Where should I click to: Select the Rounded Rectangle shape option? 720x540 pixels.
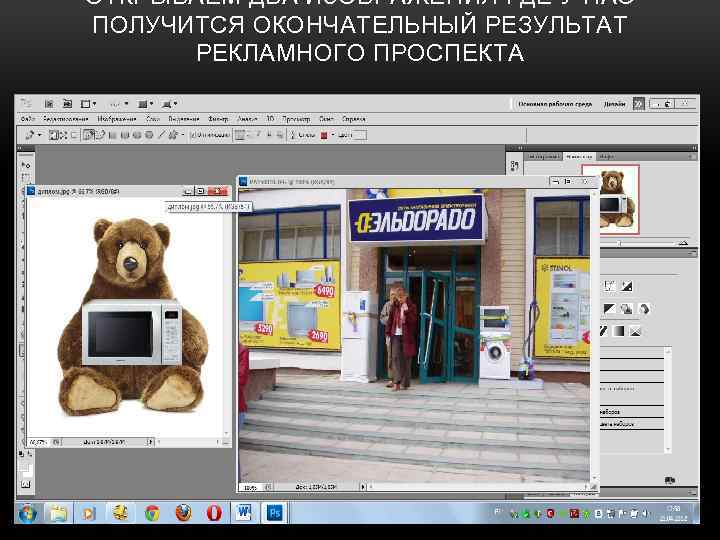pyautogui.click(x=124, y=135)
